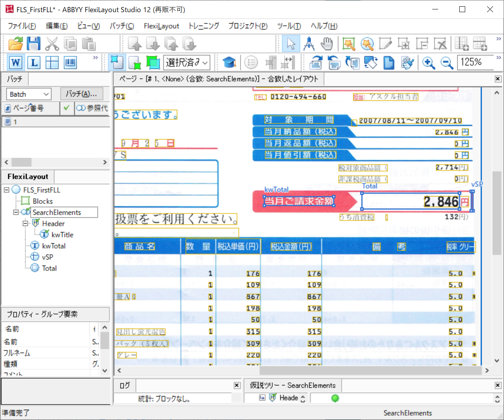Click the deskew image rotate icon

tap(370, 62)
